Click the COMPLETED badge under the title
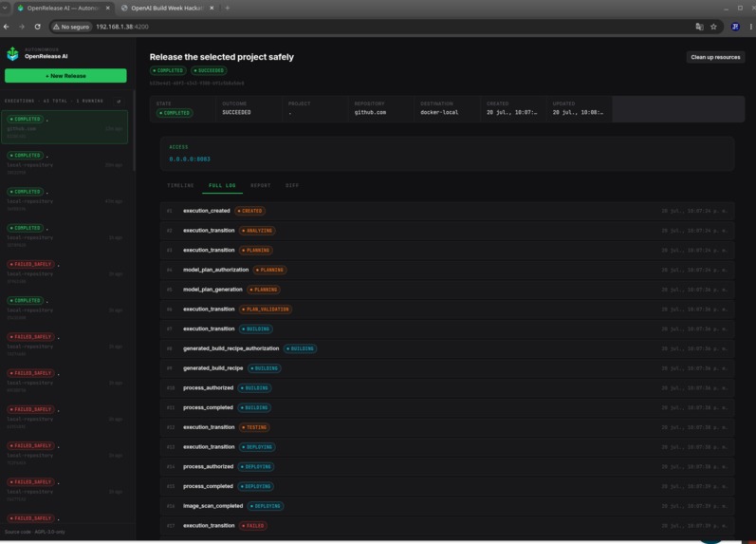Image resolution: width=756 pixels, height=544 pixels. 168,70
